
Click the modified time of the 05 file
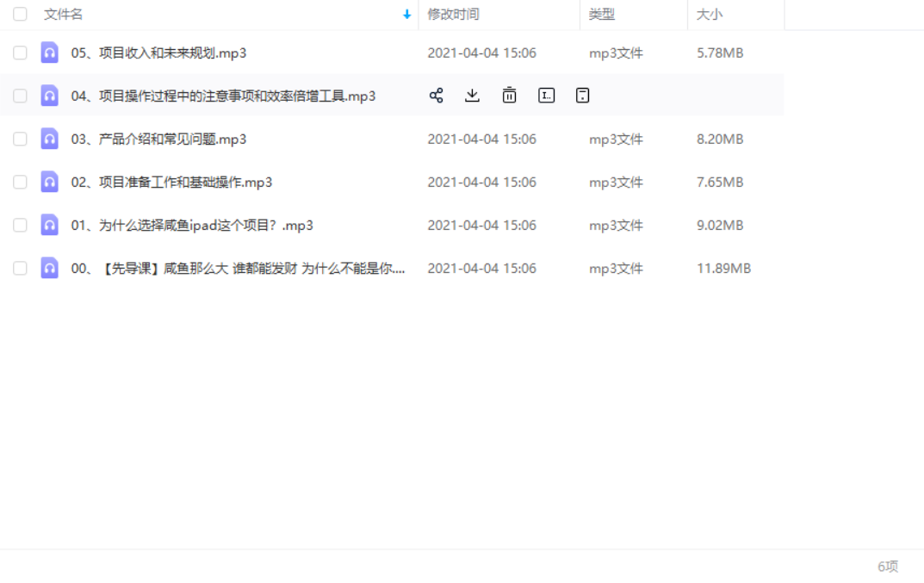click(482, 53)
